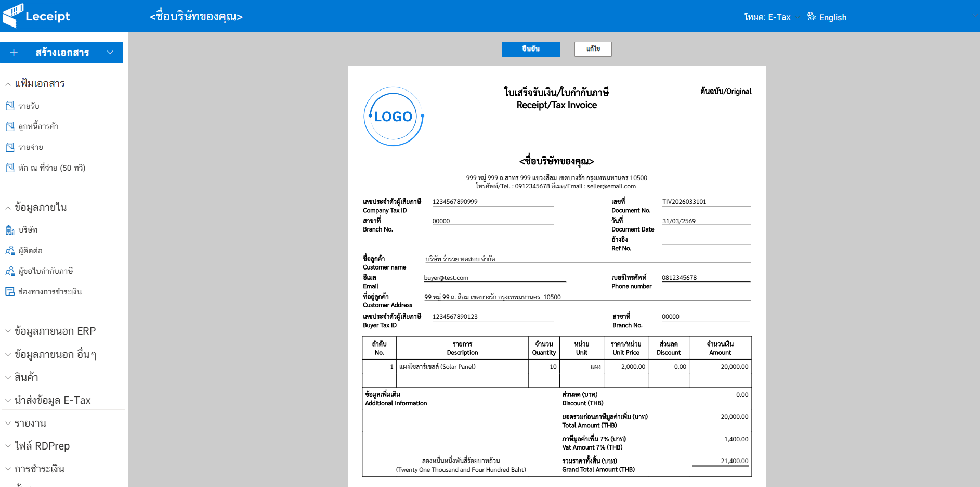Click the Leceipt logo icon

click(x=13, y=16)
